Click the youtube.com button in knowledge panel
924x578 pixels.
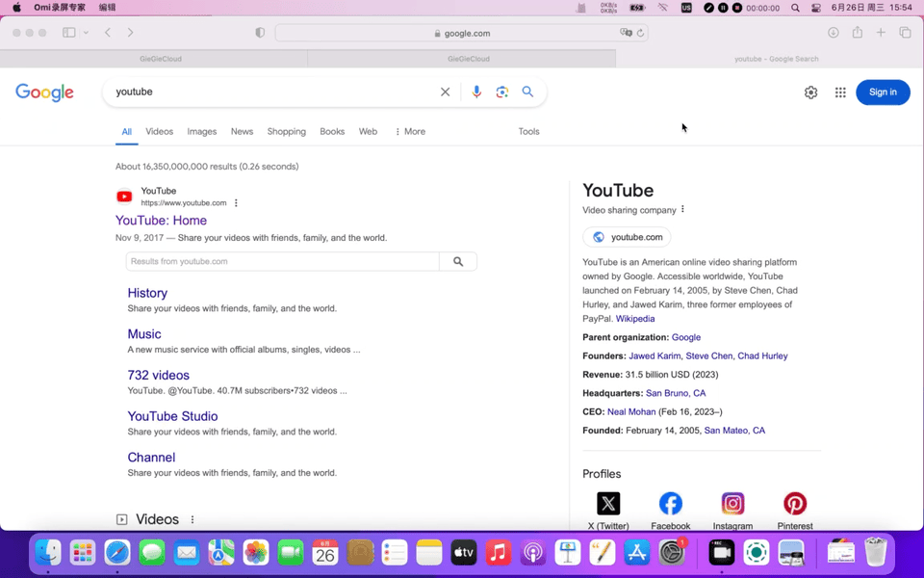coord(627,237)
